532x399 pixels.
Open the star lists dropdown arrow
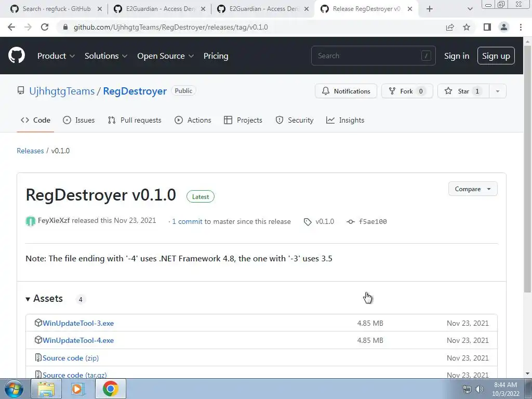(x=498, y=91)
